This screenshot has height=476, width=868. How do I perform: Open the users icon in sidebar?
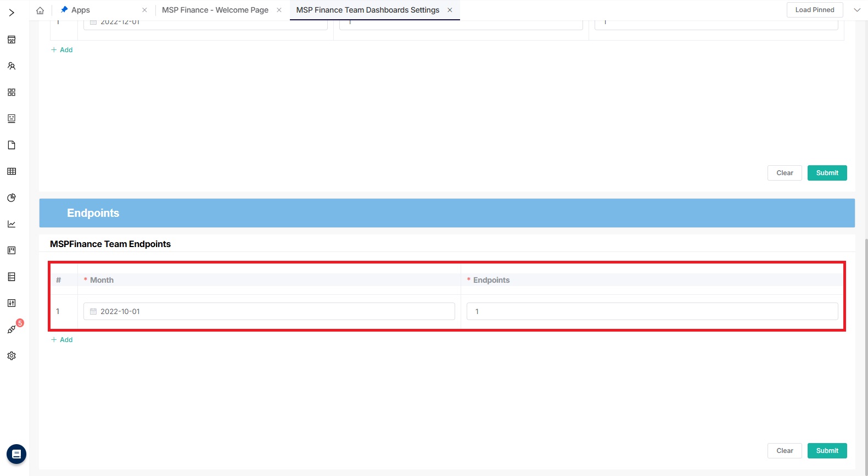(x=12, y=66)
